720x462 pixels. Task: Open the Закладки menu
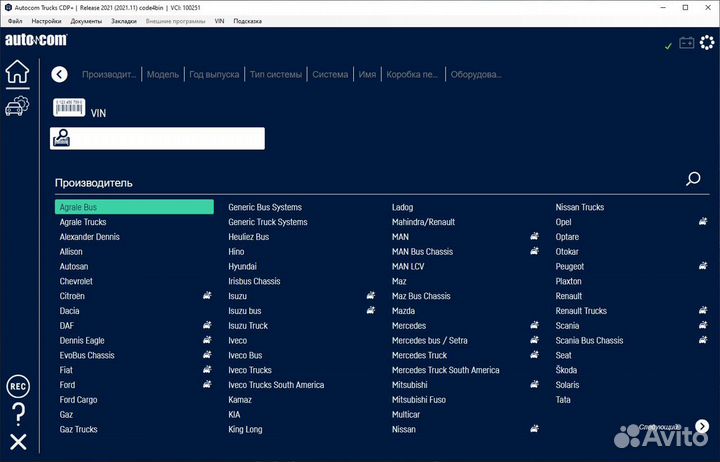coord(123,20)
